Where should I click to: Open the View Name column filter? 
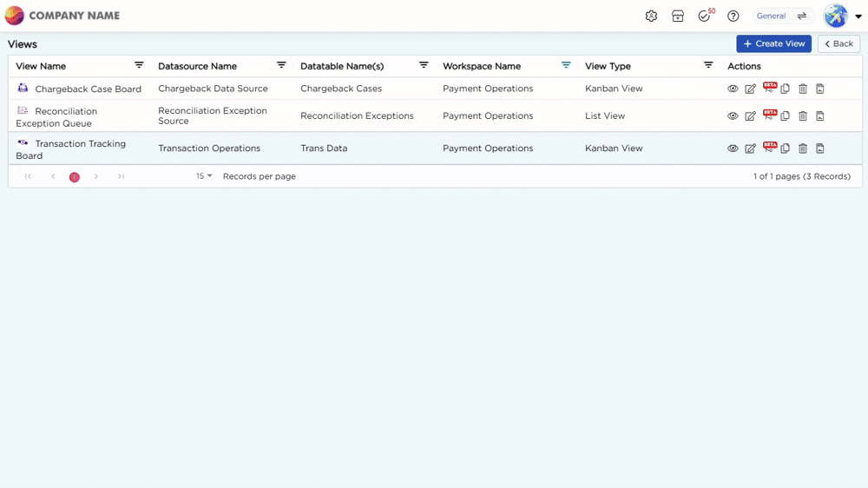point(139,65)
